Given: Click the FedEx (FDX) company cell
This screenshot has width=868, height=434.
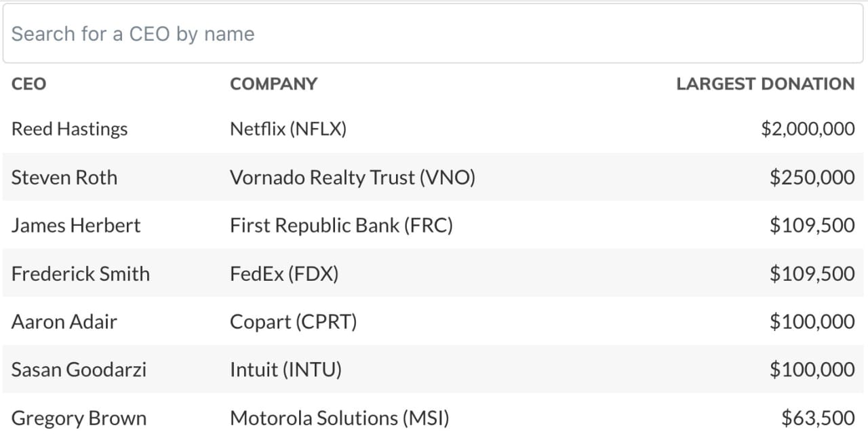Looking at the screenshot, I should tap(284, 273).
